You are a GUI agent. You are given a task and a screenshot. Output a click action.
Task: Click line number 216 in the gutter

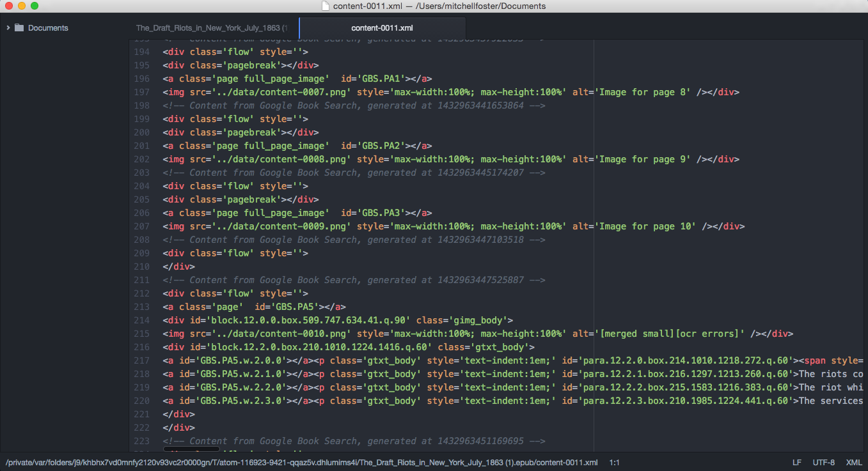142,347
